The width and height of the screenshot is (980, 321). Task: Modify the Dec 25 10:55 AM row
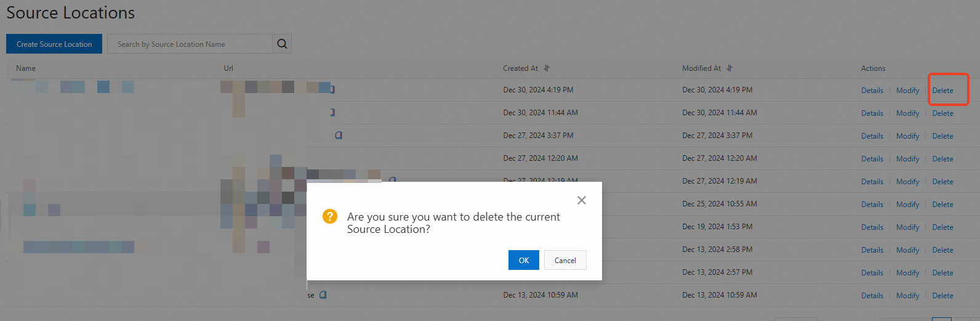click(908, 205)
